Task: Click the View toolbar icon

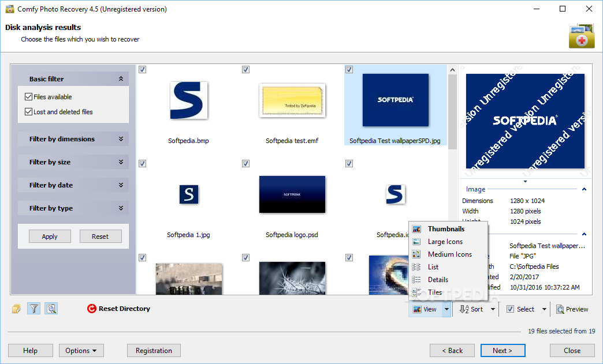Action: point(417,309)
